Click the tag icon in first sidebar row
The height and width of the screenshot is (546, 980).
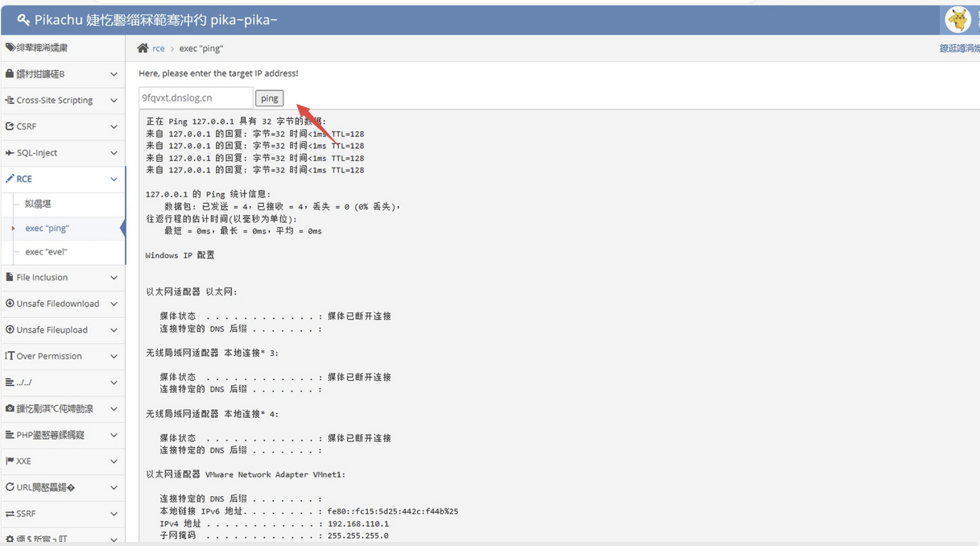10,48
